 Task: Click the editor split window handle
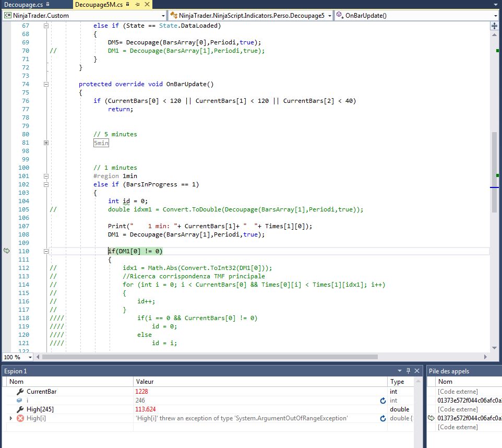(495, 26)
